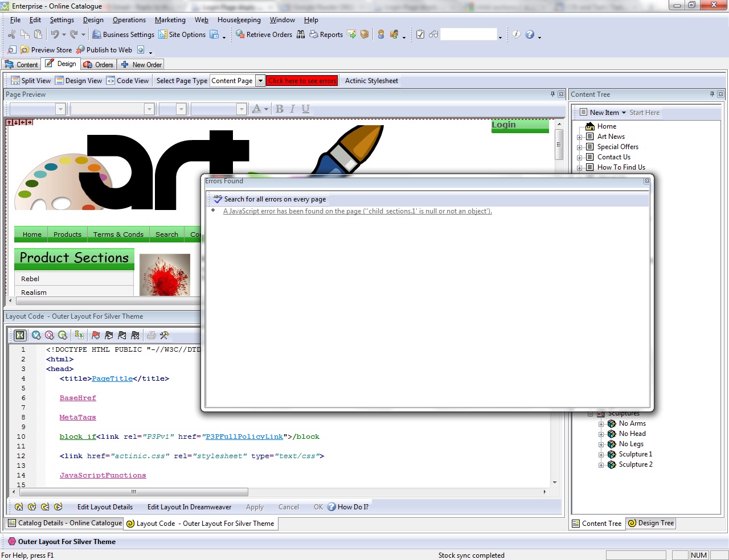This screenshot has height=560, width=729.
Task: Click the print icon in Layout Code toolbar
Action: 151,335
